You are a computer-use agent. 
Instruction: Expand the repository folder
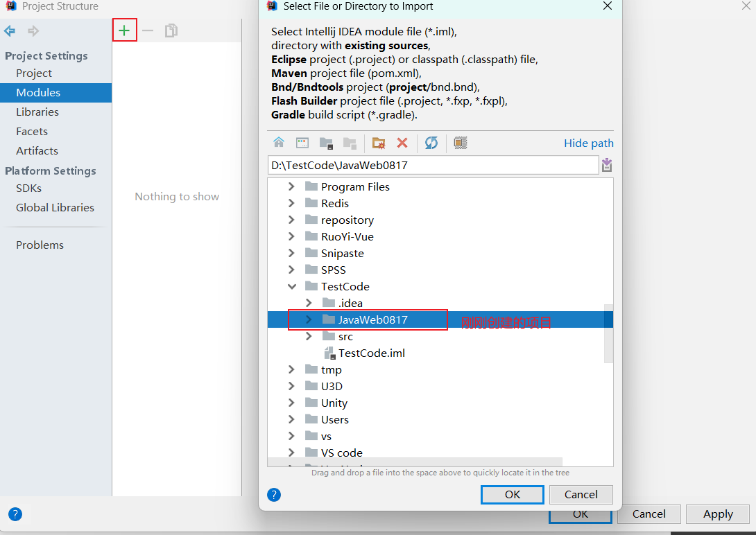point(291,220)
